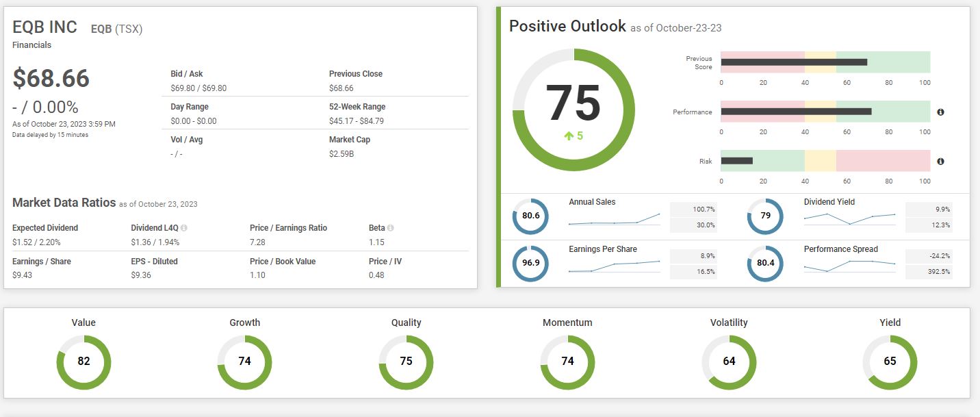Viewport: 980px width, 417px height.
Task: Click the info icon next to Risk bar
Action: [940, 162]
